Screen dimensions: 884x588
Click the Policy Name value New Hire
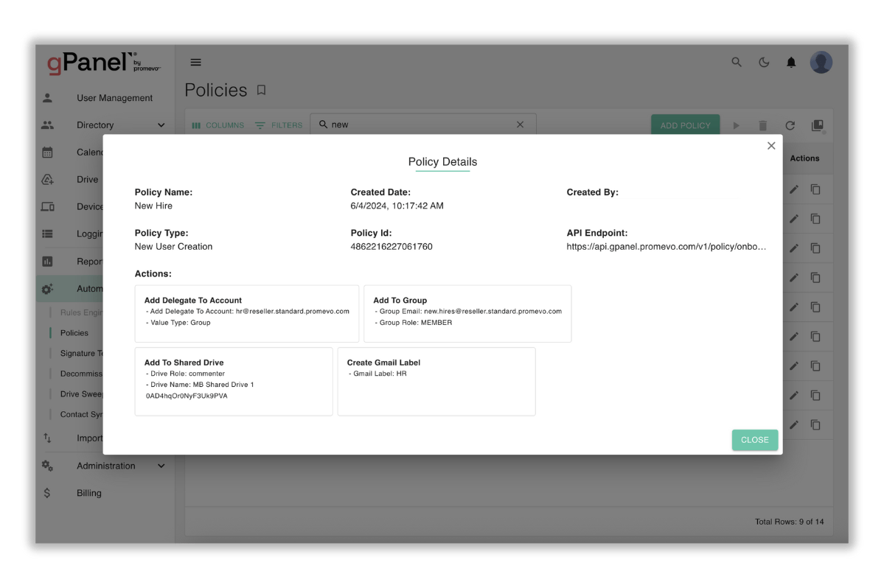tap(153, 206)
